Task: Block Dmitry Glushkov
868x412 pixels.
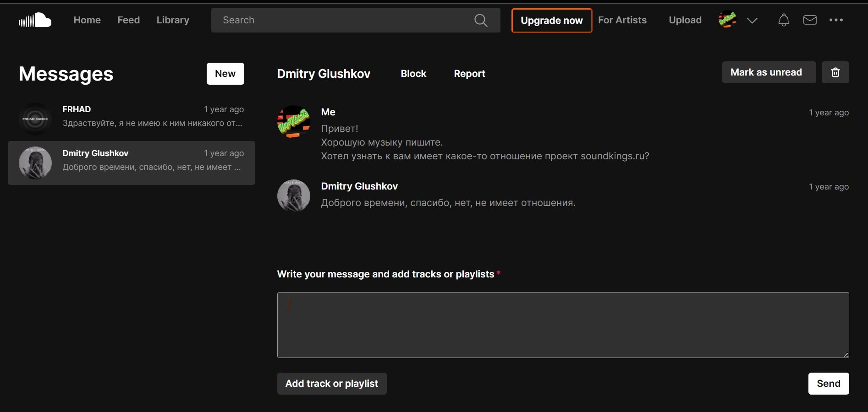Action: tap(413, 74)
